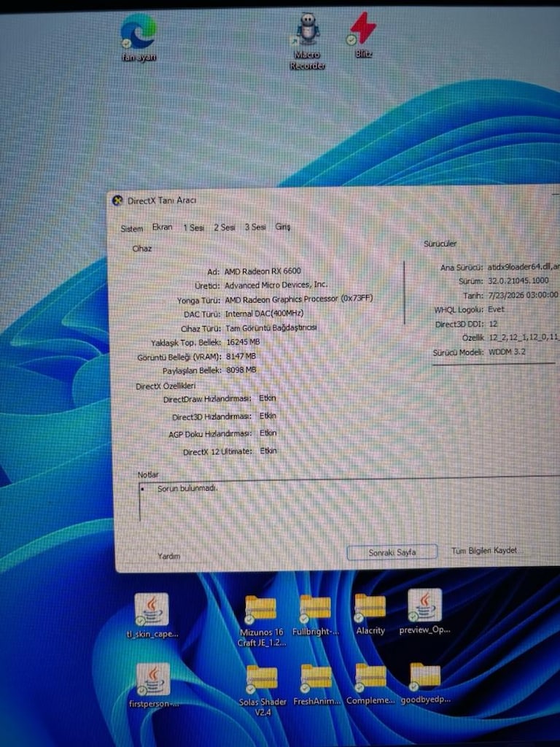Click the 7/23/2026 03:00:00 date value
The height and width of the screenshot is (747, 560).
coord(522,295)
